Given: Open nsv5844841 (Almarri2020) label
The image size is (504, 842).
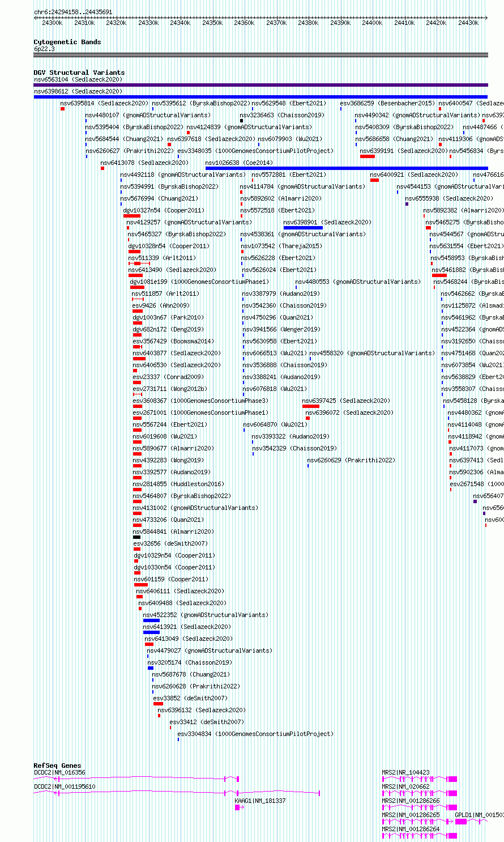Looking at the screenshot, I should click(x=173, y=531).
